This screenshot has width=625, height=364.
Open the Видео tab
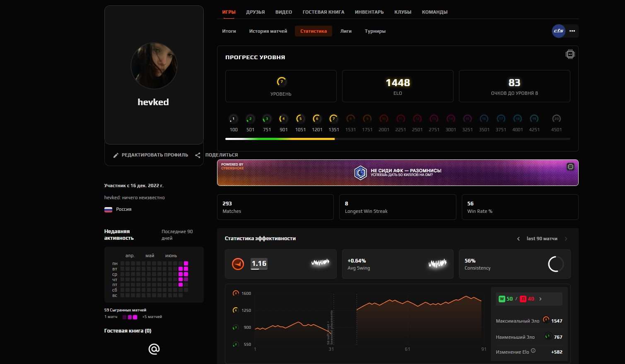click(x=284, y=12)
